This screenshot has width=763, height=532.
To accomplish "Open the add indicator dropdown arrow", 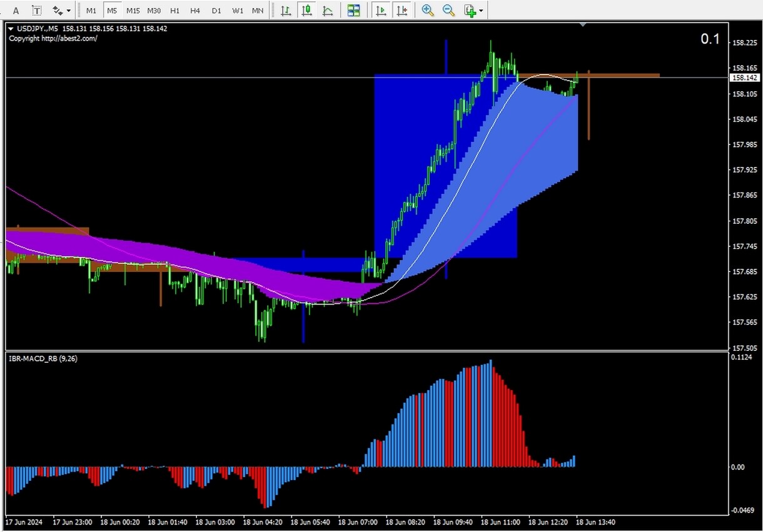I will pos(481,11).
